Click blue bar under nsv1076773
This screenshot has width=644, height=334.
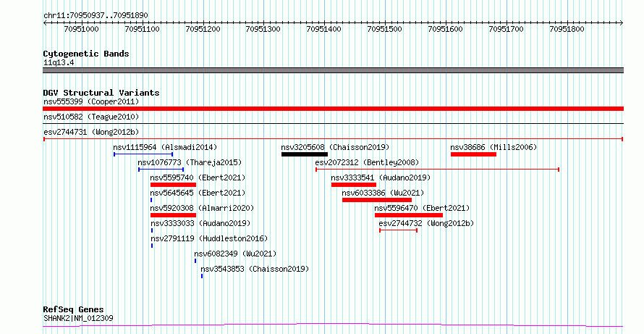coord(161,170)
